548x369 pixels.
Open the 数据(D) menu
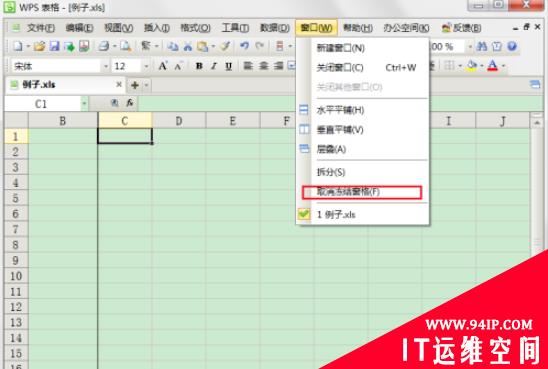pyautogui.click(x=275, y=28)
